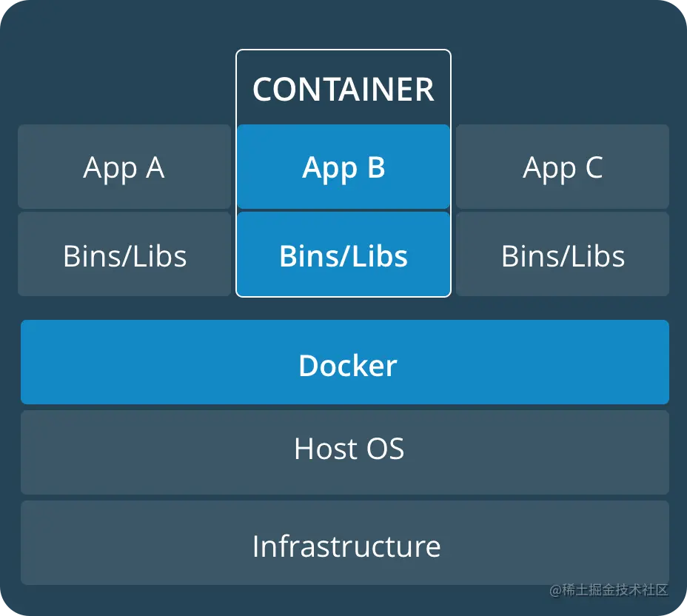The width and height of the screenshot is (687, 616).
Task: Click the CONTAINER heading text
Action: click(x=343, y=90)
